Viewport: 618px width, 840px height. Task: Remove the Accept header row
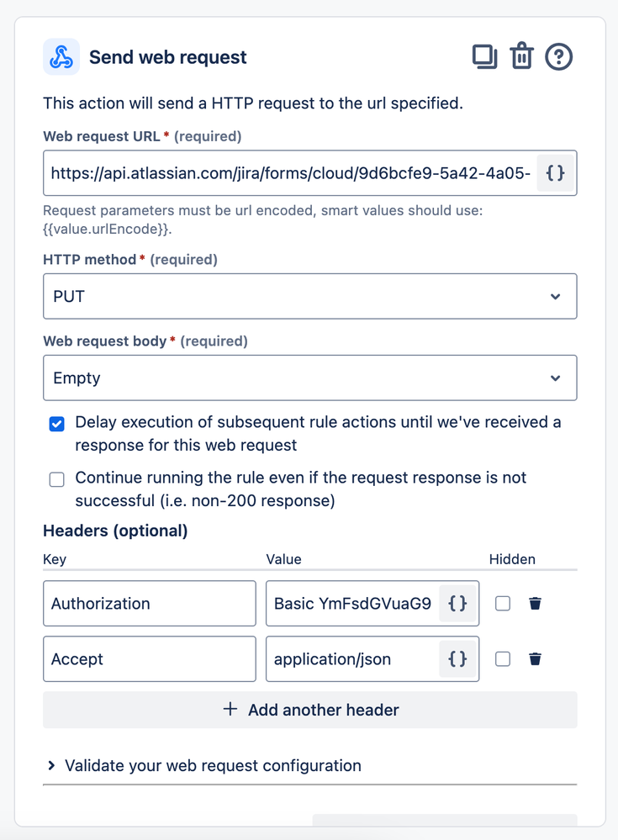coord(535,659)
